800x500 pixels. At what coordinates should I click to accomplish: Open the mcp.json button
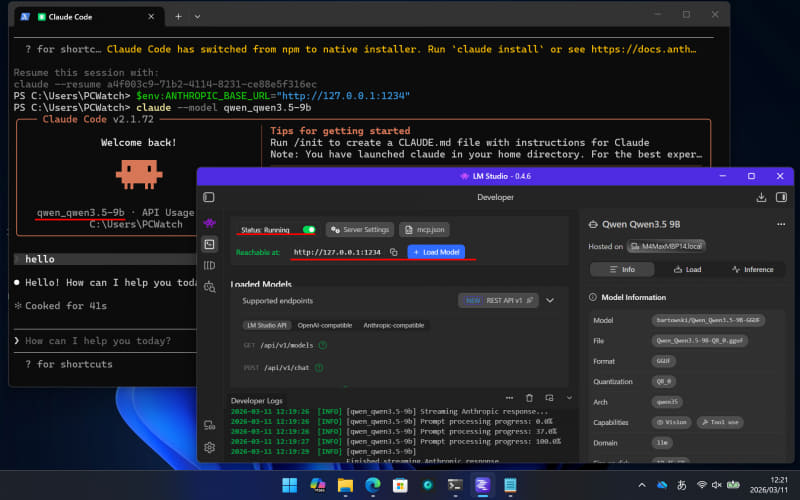coord(424,230)
